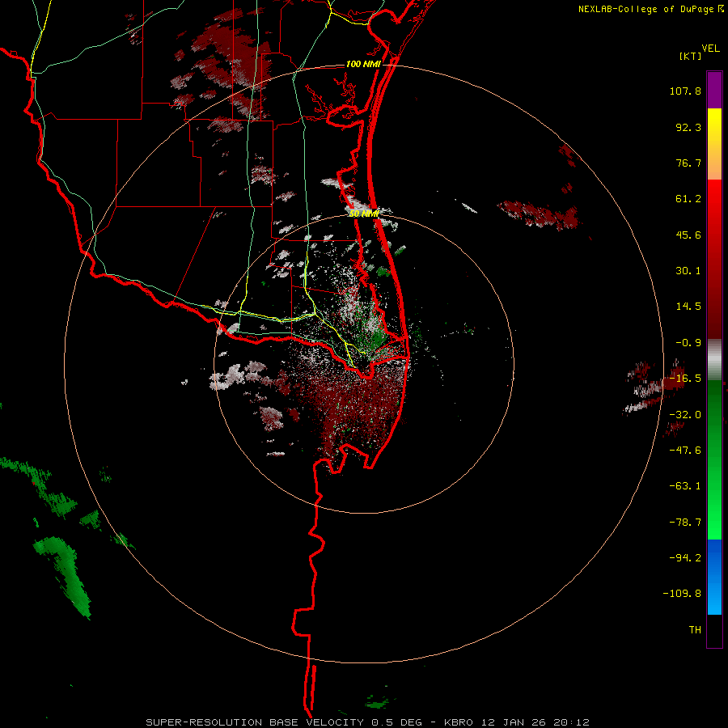Select the 45.6 velocity scale value

click(688, 235)
